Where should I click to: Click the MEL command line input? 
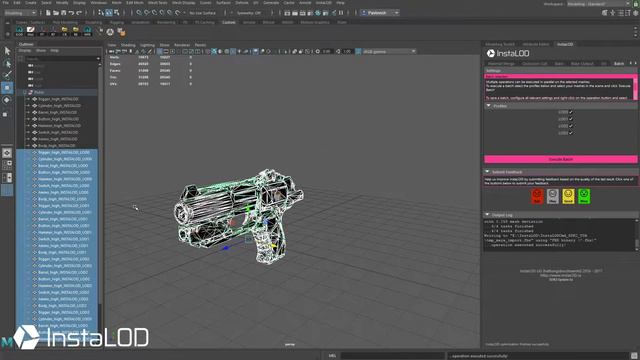click(x=393, y=356)
